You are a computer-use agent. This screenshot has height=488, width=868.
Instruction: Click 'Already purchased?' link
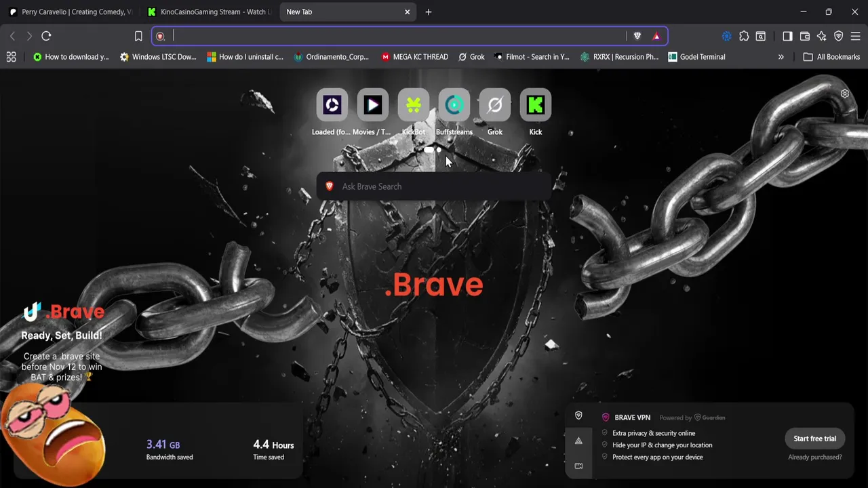(815, 457)
